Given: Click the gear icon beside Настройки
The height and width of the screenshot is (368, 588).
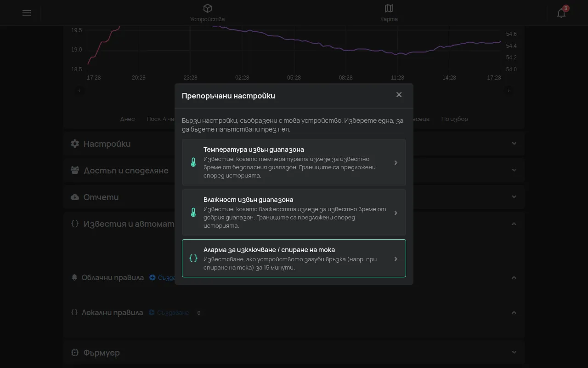Looking at the screenshot, I should [75, 144].
